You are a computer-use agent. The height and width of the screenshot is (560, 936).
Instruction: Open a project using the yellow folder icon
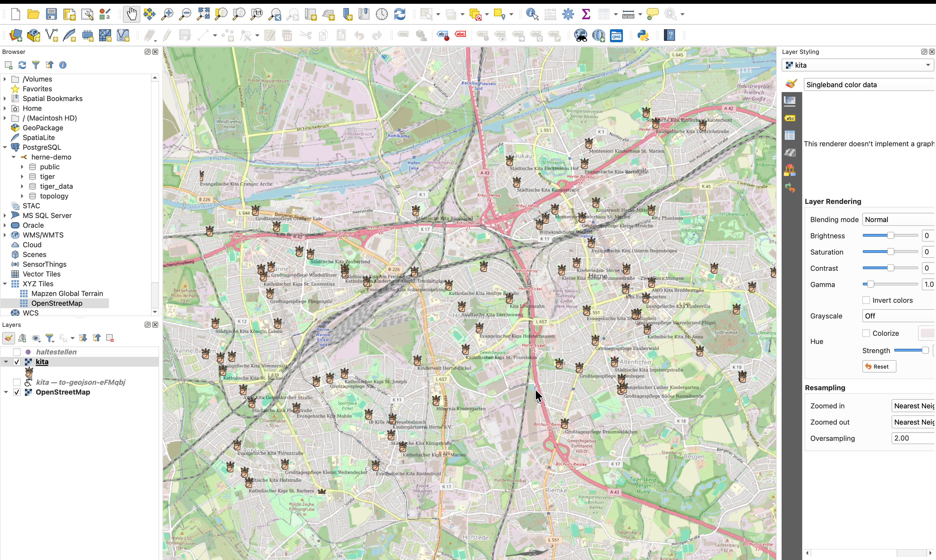point(33,14)
